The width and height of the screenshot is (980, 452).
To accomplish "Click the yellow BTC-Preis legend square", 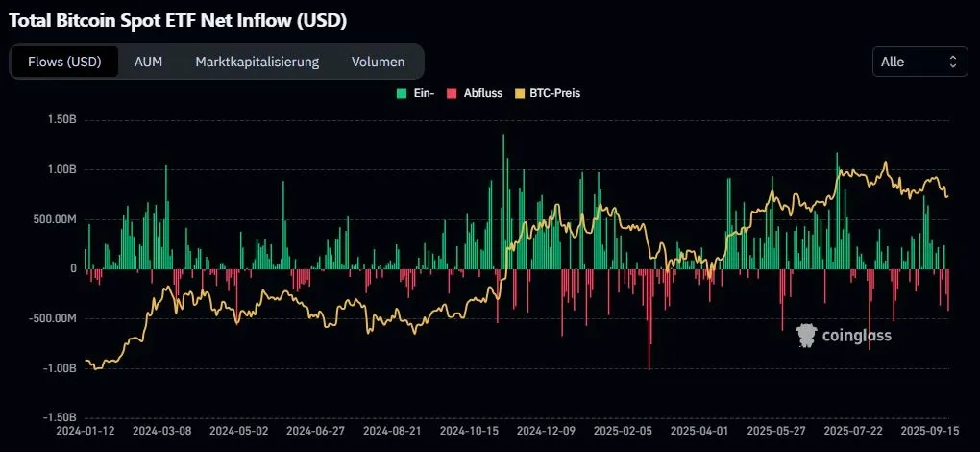I will coord(520,94).
